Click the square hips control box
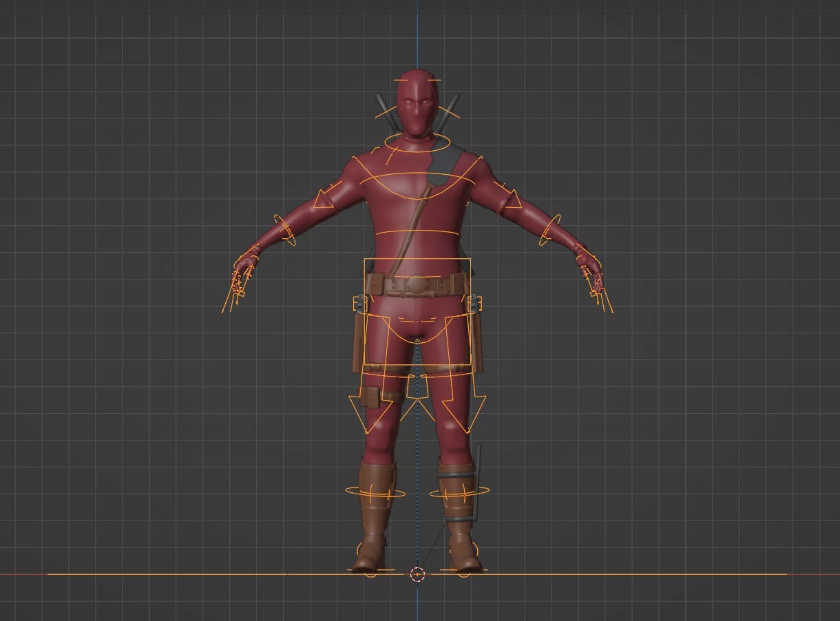The image size is (840, 621). click(417, 312)
